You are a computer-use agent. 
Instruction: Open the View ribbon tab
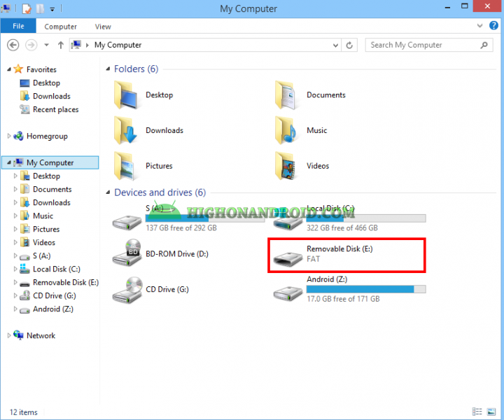pyautogui.click(x=103, y=27)
